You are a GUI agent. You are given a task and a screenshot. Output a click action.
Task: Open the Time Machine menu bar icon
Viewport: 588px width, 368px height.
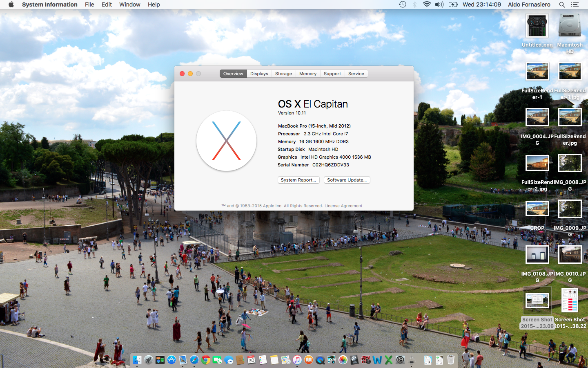click(402, 4)
